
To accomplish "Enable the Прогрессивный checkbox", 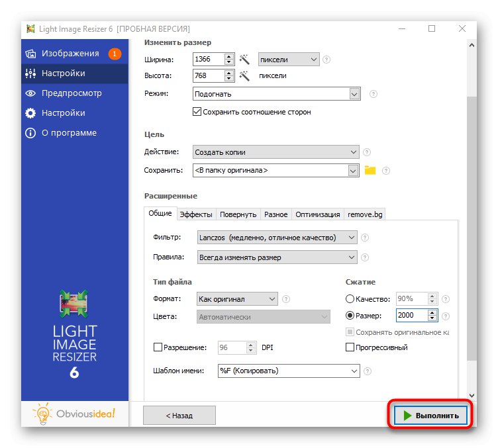I will [x=350, y=347].
